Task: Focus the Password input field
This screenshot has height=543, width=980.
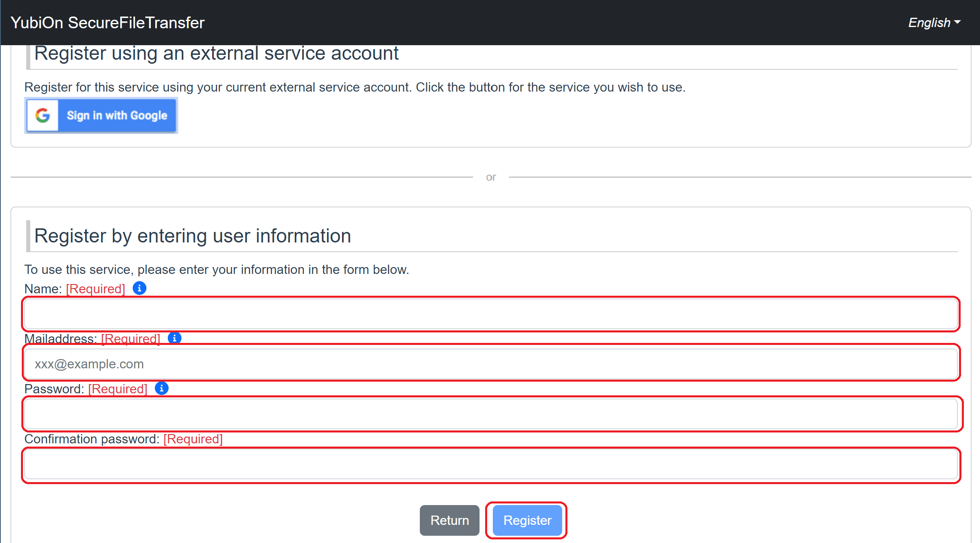Action: coord(491,414)
